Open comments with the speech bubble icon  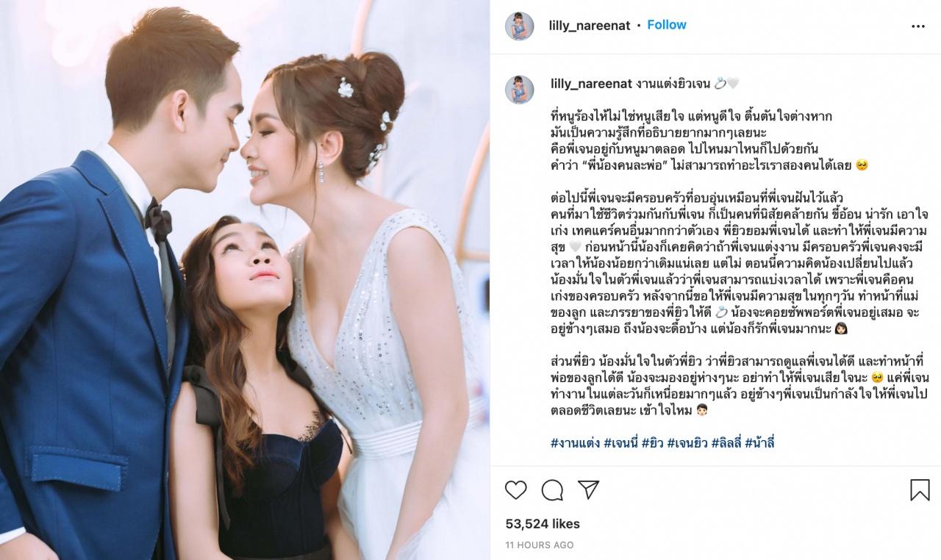coord(552,489)
